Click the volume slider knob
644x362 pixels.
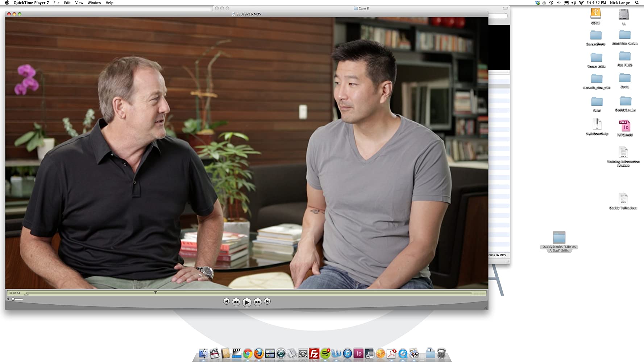pyautogui.click(x=13, y=299)
